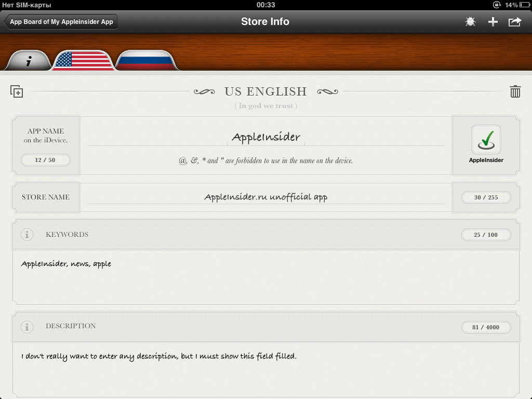Tap the 30 / 255 character counter
The image size is (532, 399).
point(486,197)
